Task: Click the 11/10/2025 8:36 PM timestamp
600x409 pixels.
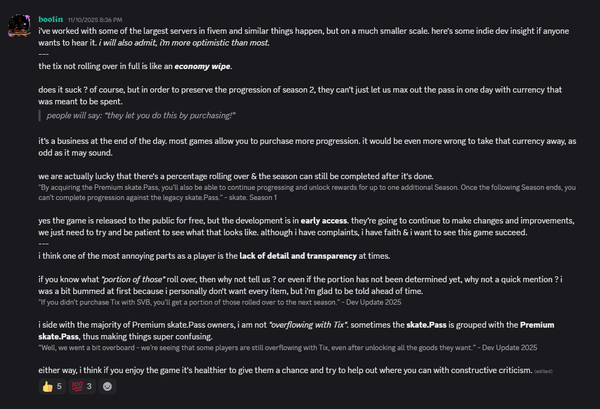Action: (x=102, y=18)
